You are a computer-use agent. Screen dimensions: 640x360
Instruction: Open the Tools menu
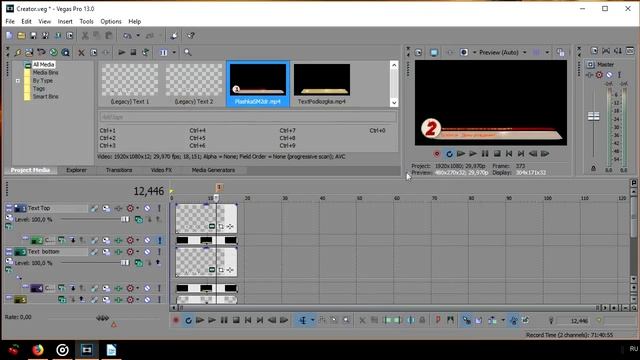point(86,22)
